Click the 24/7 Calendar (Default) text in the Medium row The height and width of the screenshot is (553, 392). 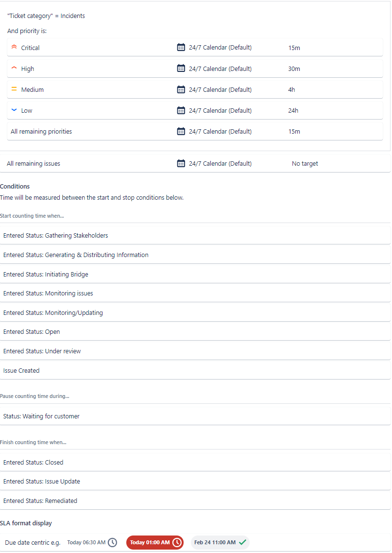[x=221, y=89]
